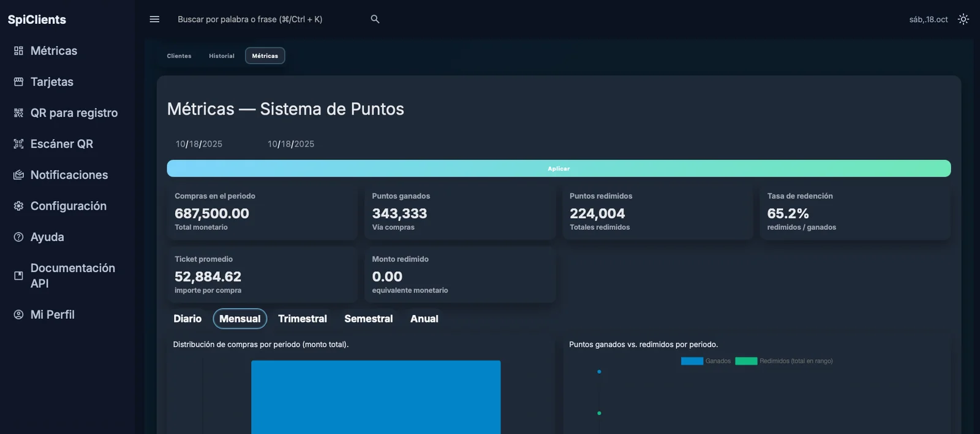Click the 343,333 points earned value
Viewport: 980px width, 434px height.
[x=399, y=213]
